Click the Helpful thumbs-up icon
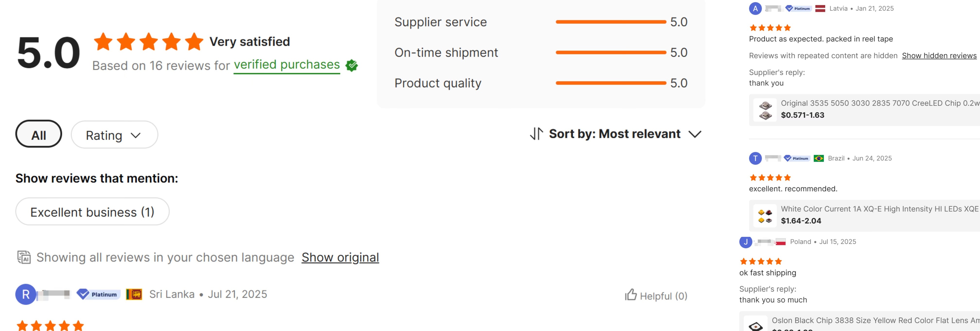This screenshot has height=331, width=980. pos(630,295)
